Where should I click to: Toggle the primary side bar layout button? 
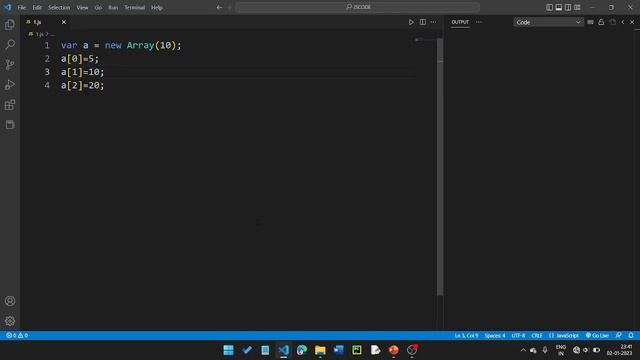click(549, 7)
